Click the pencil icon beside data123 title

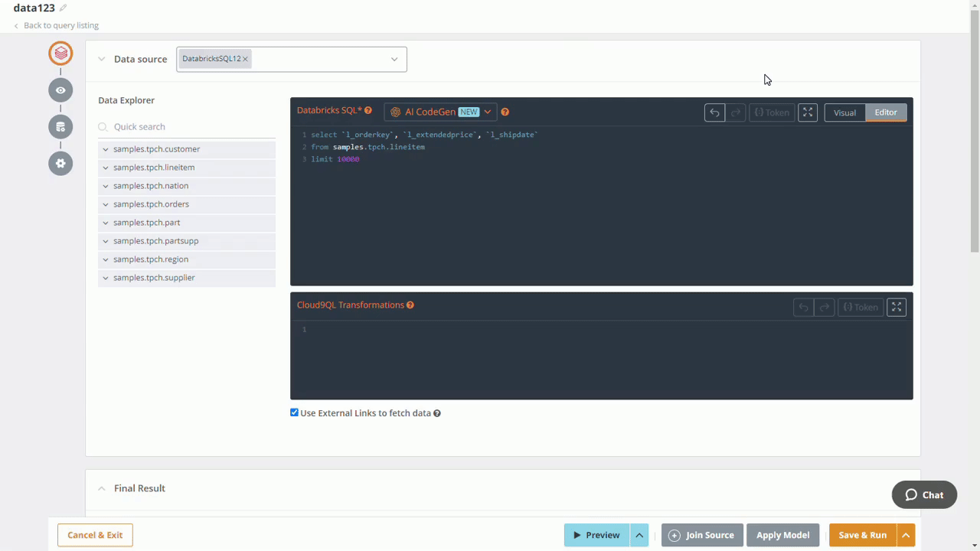[x=64, y=8]
